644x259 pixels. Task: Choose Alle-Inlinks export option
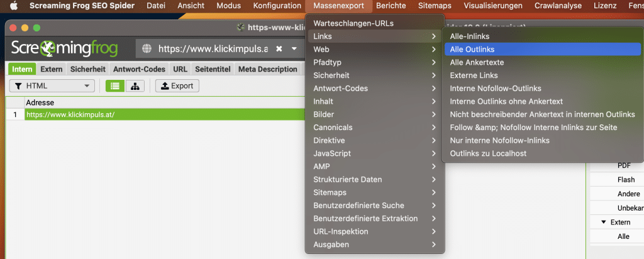click(469, 36)
